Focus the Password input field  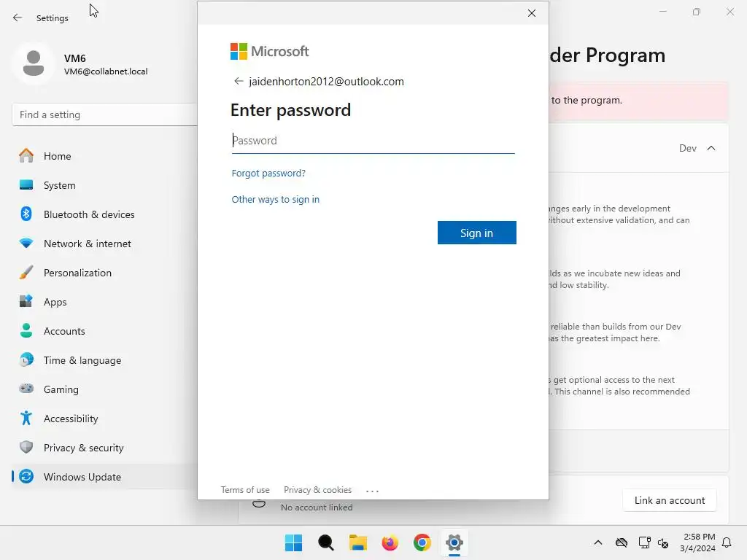point(373,141)
